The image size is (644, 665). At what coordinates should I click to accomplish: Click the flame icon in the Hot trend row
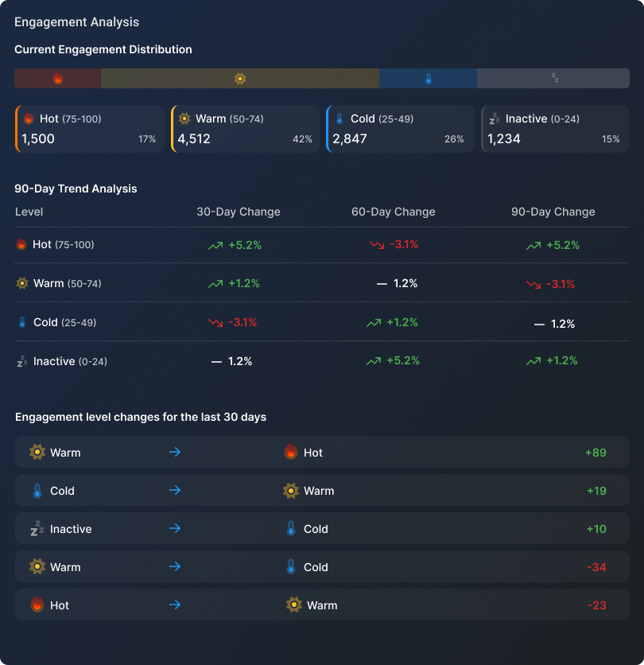pyautogui.click(x=20, y=244)
